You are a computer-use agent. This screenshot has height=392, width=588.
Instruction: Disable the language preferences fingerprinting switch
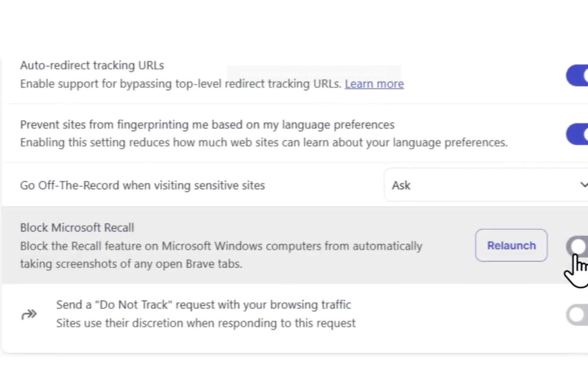(x=578, y=134)
